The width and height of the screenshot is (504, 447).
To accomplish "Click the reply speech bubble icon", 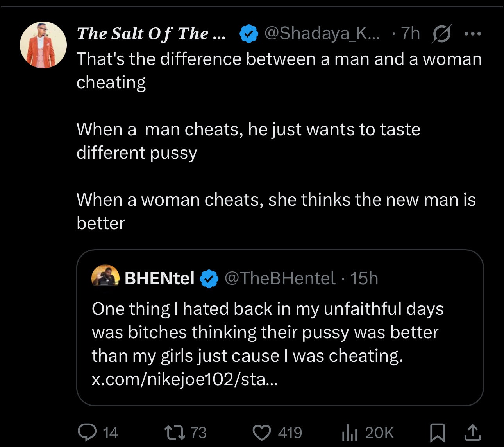I will pos(87,432).
